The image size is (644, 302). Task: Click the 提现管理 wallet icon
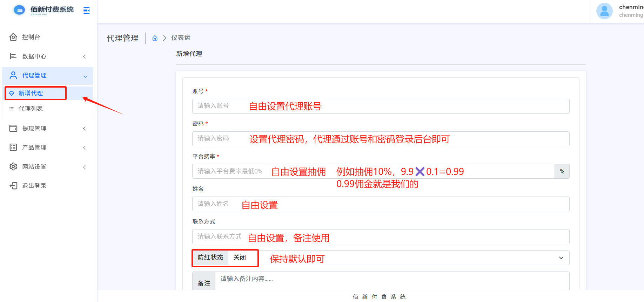coord(13,129)
